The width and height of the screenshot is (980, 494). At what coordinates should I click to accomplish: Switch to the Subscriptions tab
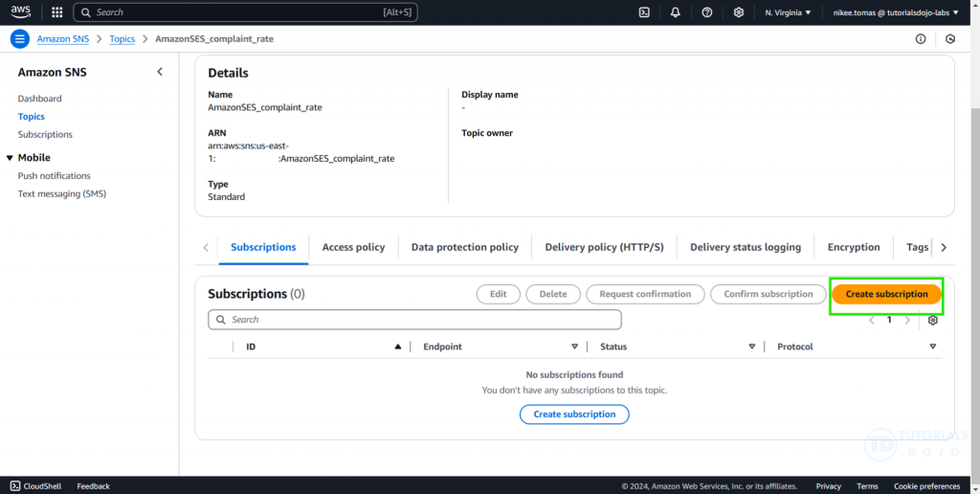[x=263, y=247]
